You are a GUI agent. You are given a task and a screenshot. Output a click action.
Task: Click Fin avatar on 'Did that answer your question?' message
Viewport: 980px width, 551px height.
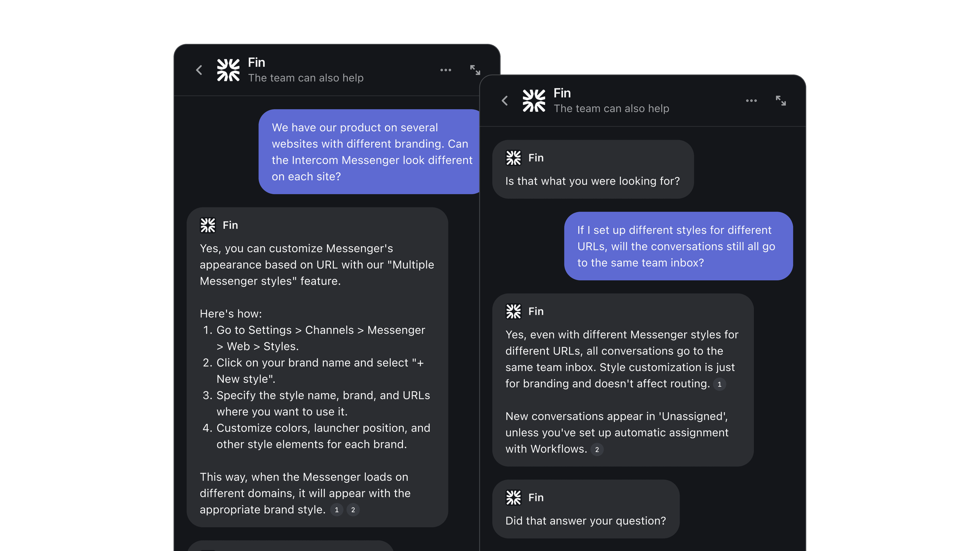tap(513, 497)
